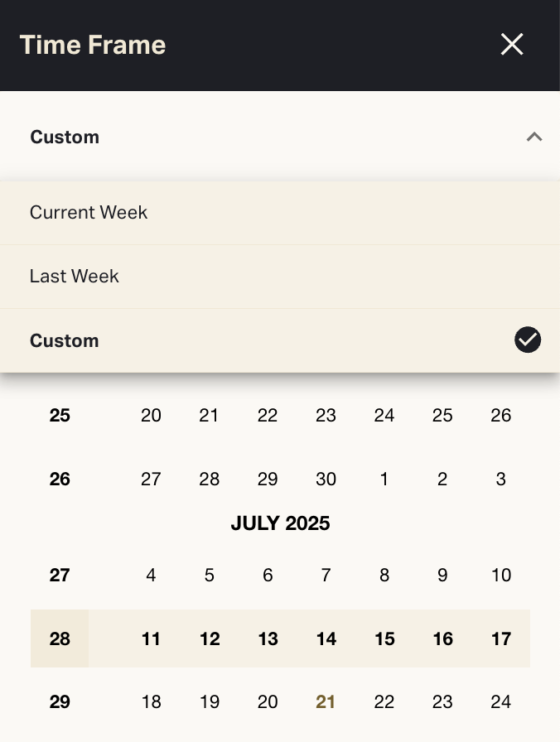Select the Custom list option
Viewport: 560px width, 742px height.
pyautogui.click(x=65, y=341)
